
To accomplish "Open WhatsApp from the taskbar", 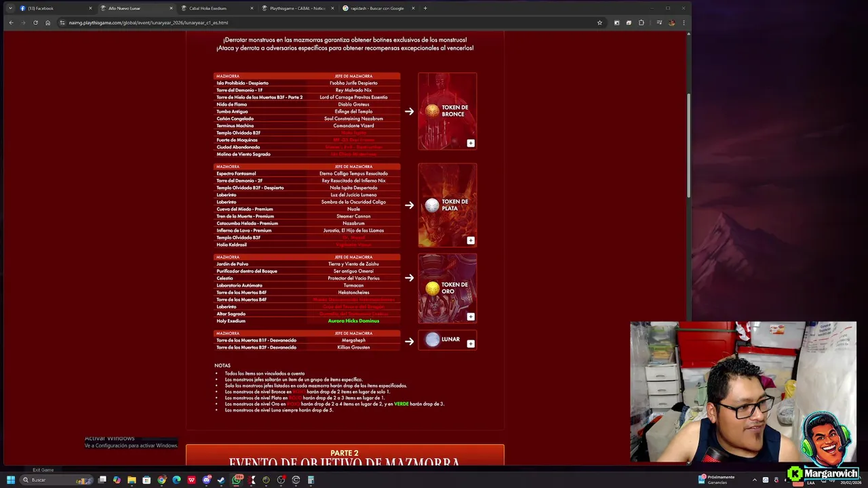I will [237, 480].
